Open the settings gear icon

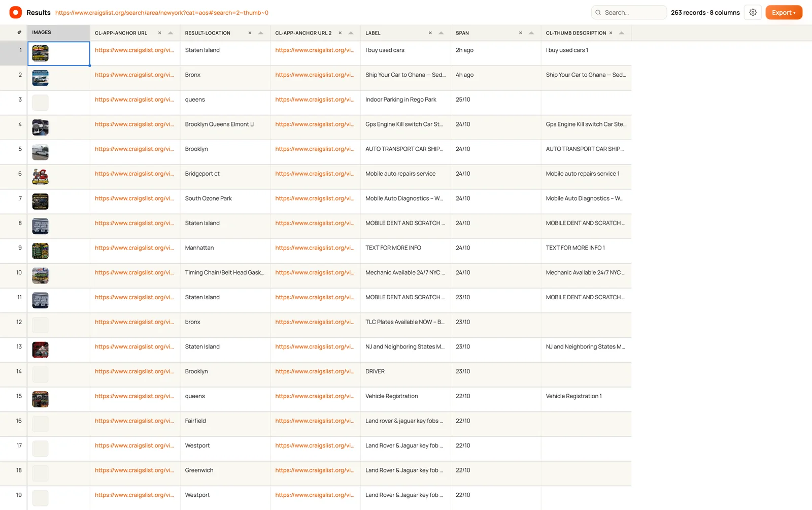coord(753,12)
